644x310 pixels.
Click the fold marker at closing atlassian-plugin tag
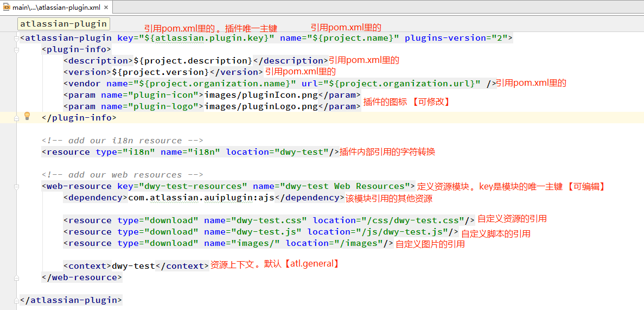pos(16,300)
